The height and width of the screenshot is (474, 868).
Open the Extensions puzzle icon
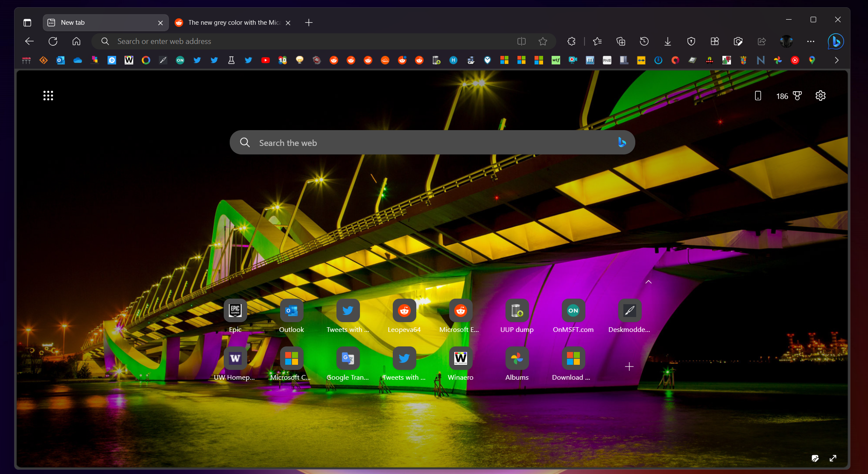[x=571, y=41]
